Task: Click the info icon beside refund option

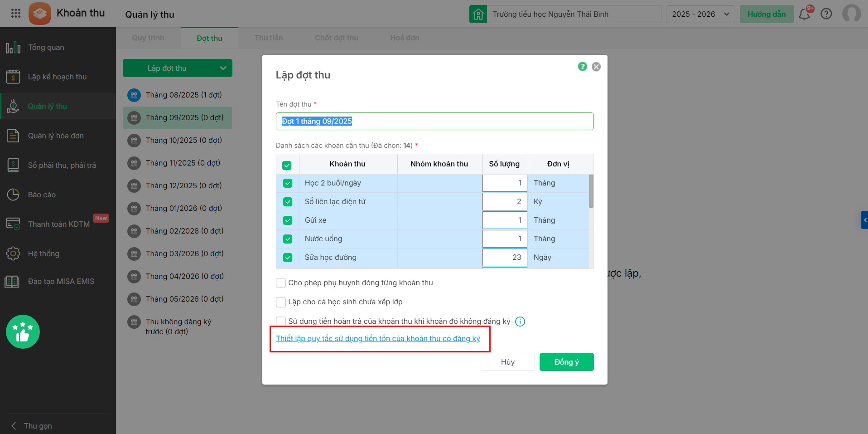Action: 520,322
